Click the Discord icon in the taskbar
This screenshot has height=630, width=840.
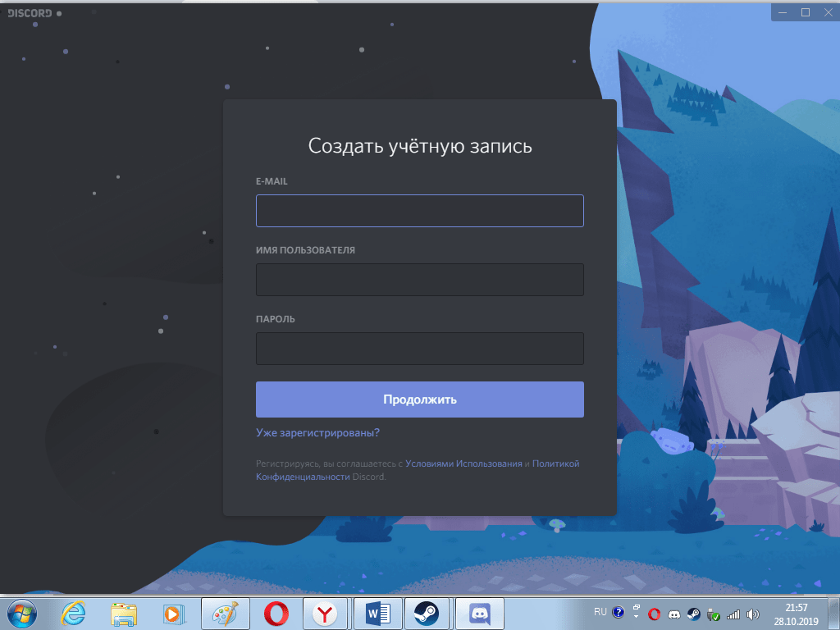point(479,613)
